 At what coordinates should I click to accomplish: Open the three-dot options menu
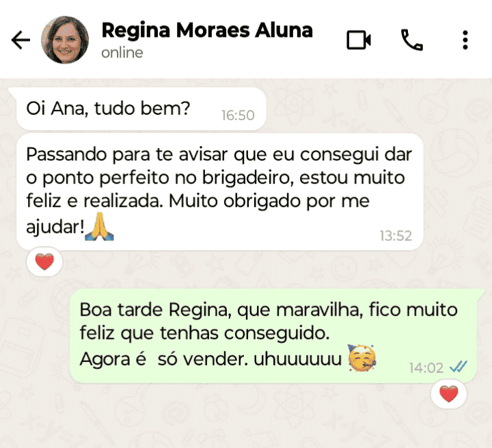[x=465, y=40]
